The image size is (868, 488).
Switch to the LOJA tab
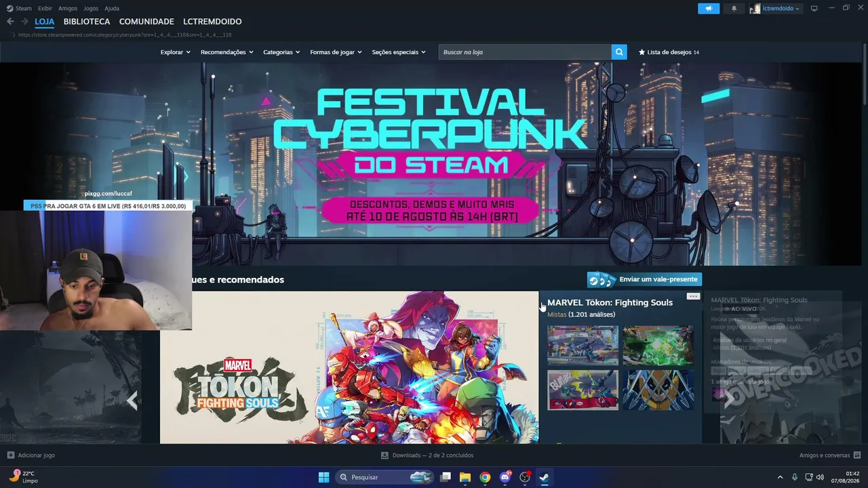point(45,22)
